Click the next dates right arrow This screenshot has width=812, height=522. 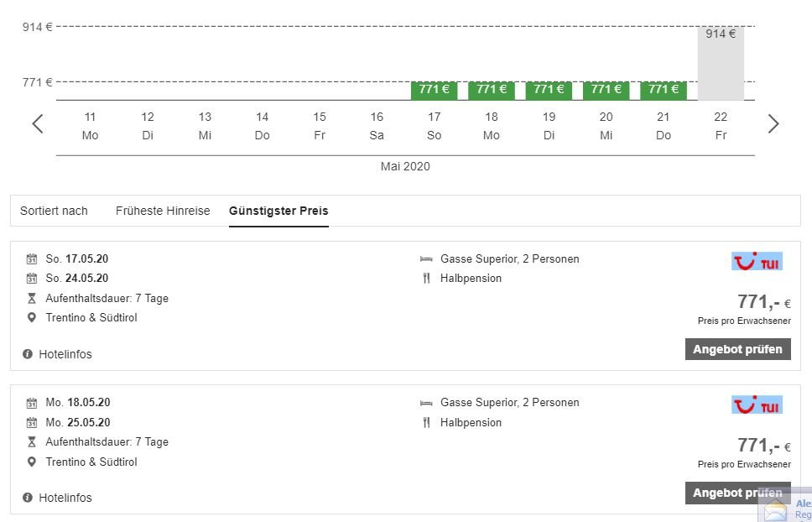[x=773, y=124]
